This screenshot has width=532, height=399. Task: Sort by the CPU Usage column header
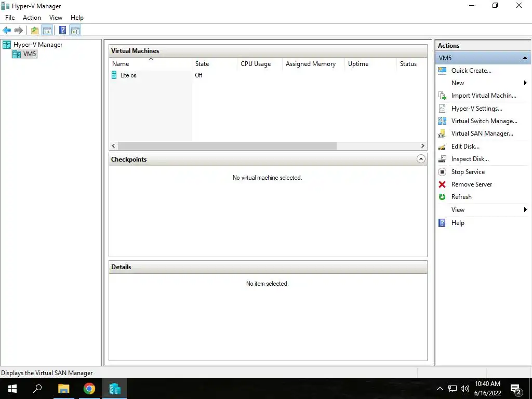click(260, 64)
